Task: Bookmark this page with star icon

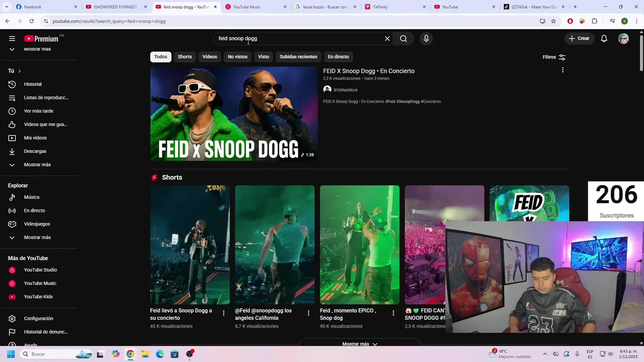Action: point(553,21)
